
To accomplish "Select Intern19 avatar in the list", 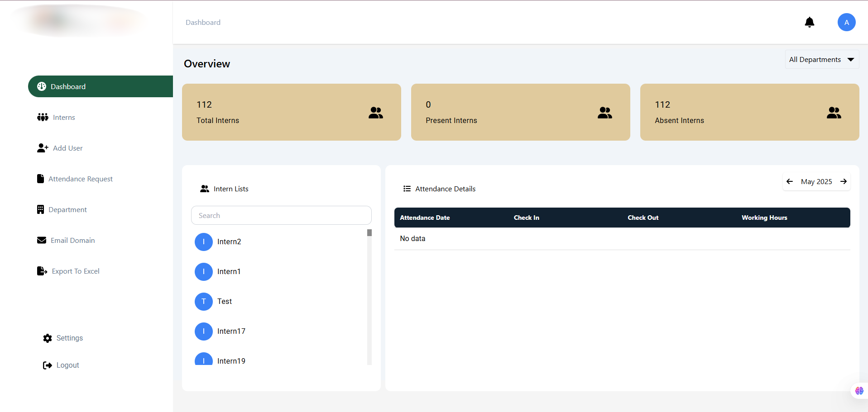I will 204,359.
